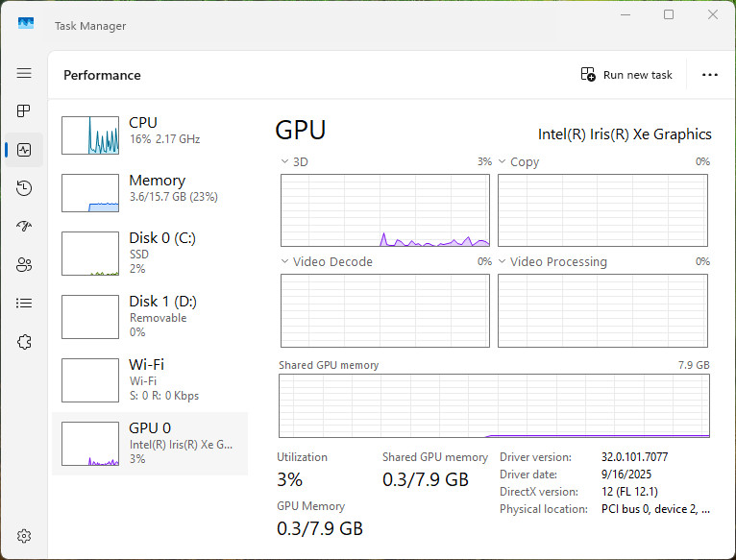This screenshot has height=560, width=736.
Task: Open the Copy engine dropdown chevron
Action: [502, 161]
